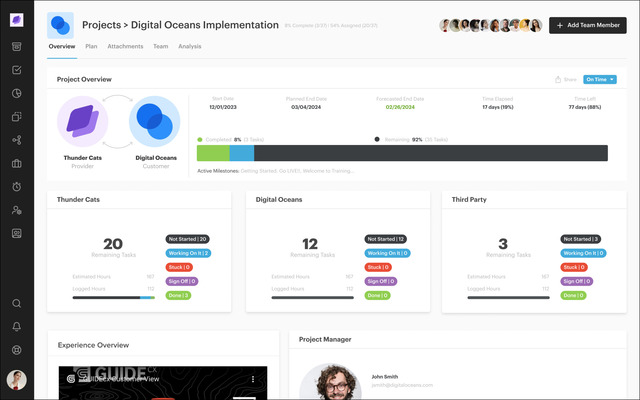Switch to the Overview tab

point(62,47)
